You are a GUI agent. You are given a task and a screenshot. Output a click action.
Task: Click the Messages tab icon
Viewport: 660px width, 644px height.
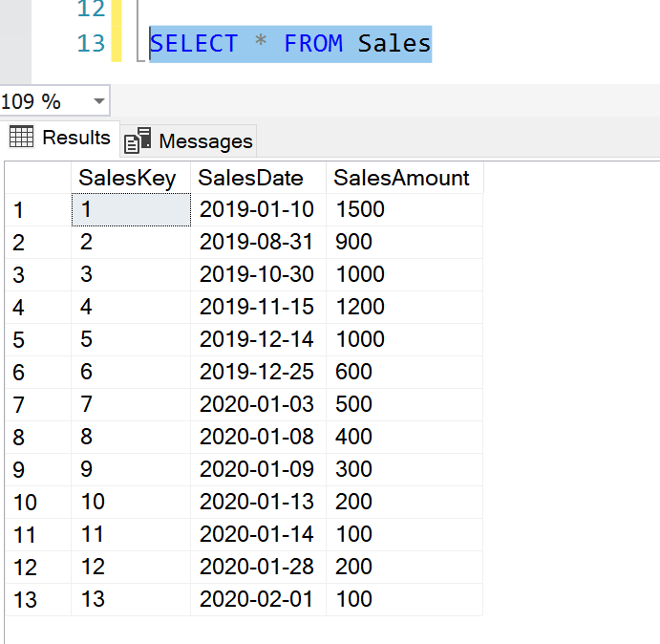pos(138,141)
